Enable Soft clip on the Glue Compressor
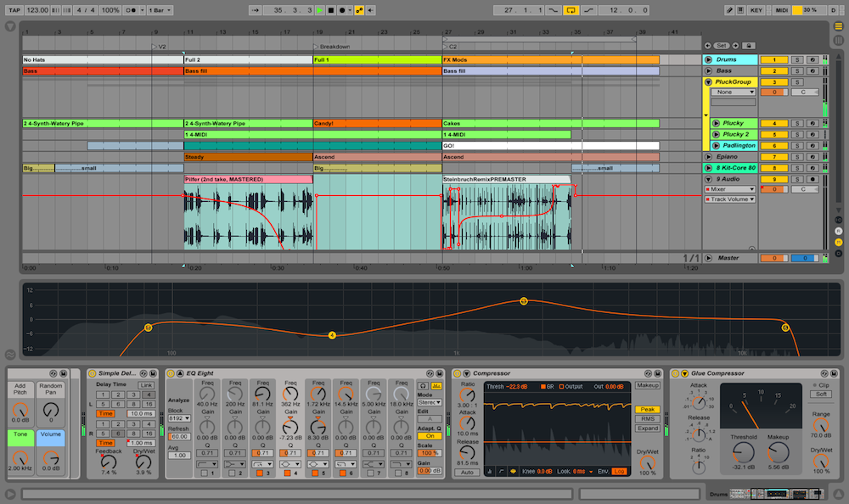 pos(821,395)
